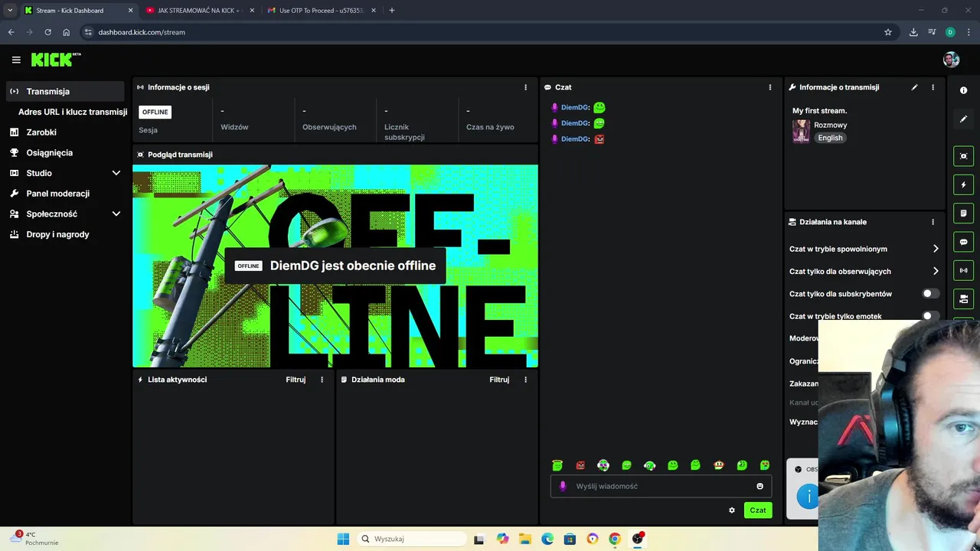980x551 pixels.
Task: Open OBS Studio from the taskbar
Action: click(637, 539)
